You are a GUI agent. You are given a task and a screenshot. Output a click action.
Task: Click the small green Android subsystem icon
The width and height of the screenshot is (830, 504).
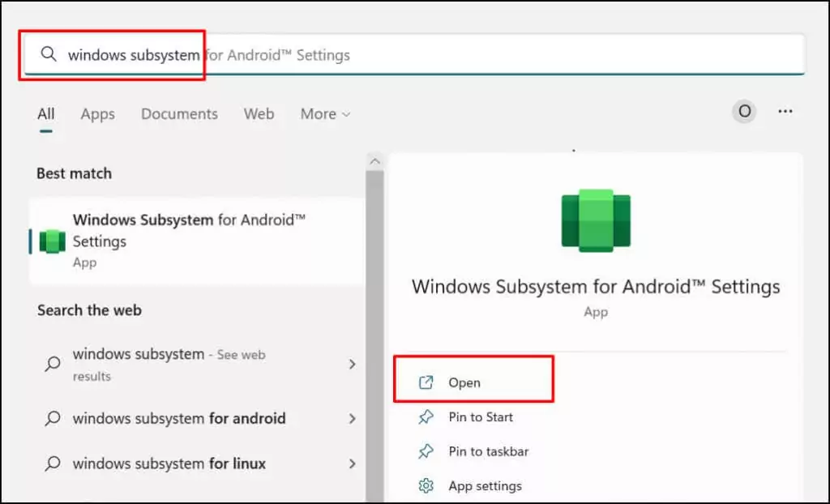(53, 241)
